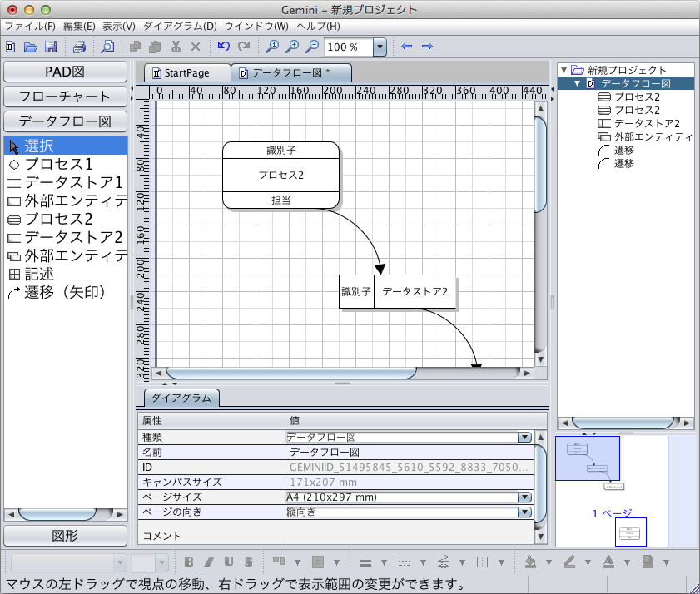The height and width of the screenshot is (594, 700).
Task: Open the font size dropdown in the format bar
Action: point(161,562)
